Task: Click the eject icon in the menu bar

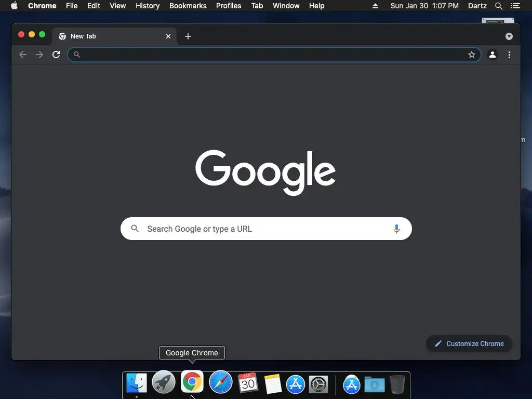Action: [375, 6]
